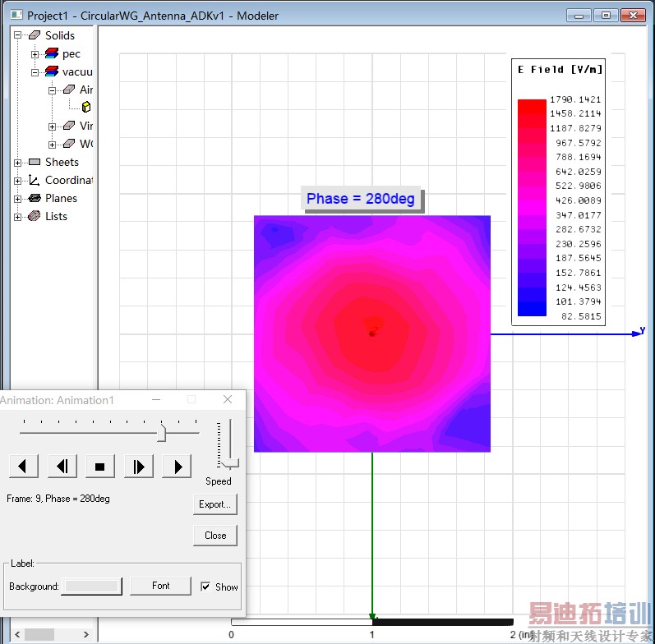This screenshot has height=644, width=655.
Task: Expand the pec material node
Action: coord(35,54)
